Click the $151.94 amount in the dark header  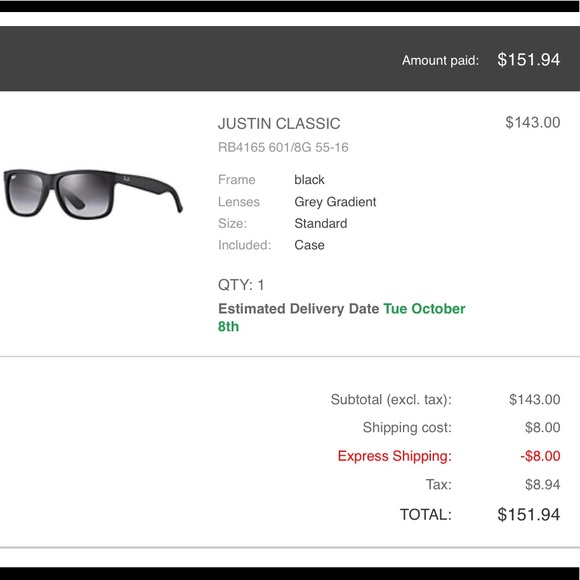[529, 60]
